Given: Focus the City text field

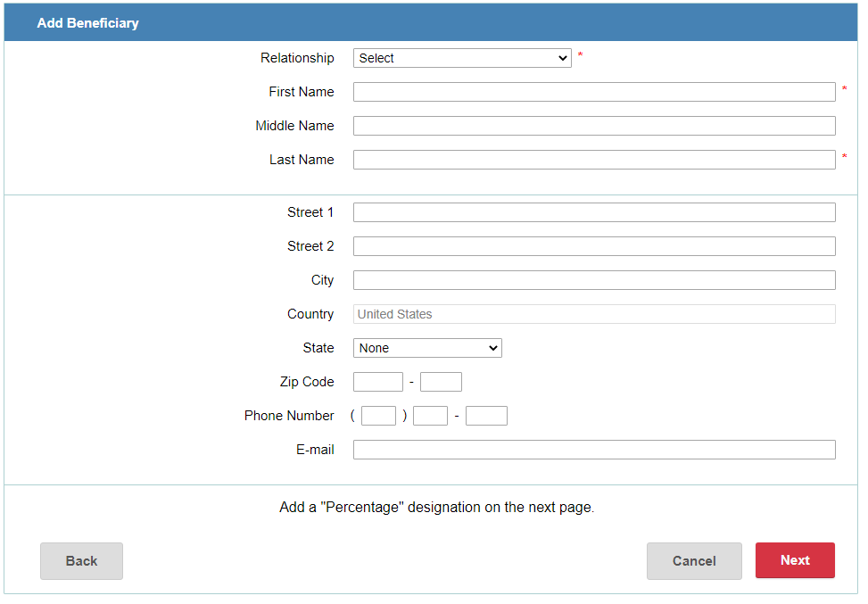Looking at the screenshot, I should 594,280.
